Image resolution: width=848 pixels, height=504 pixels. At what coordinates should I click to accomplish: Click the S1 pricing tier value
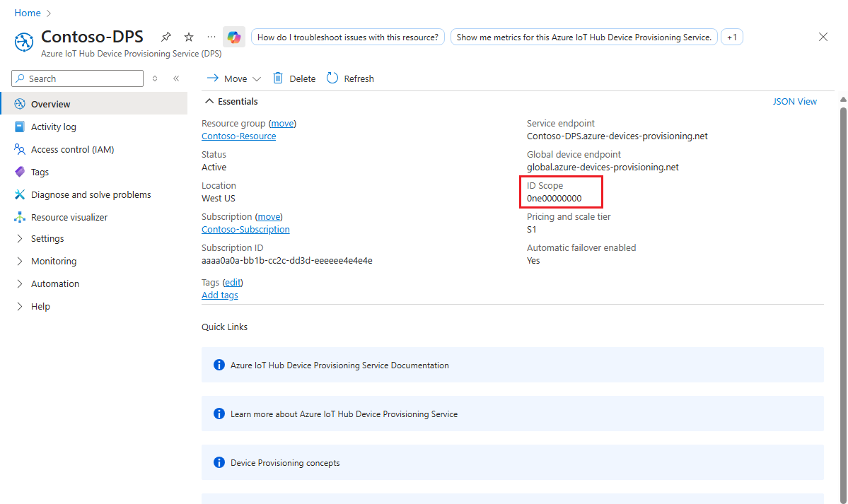pos(532,229)
